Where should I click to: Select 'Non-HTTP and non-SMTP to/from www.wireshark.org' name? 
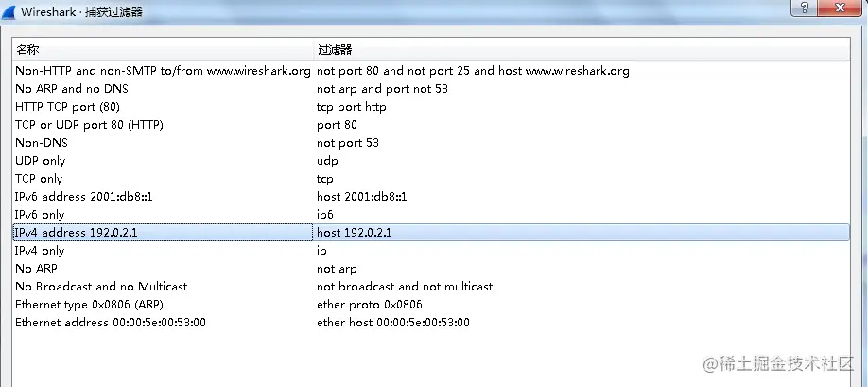coord(163,71)
